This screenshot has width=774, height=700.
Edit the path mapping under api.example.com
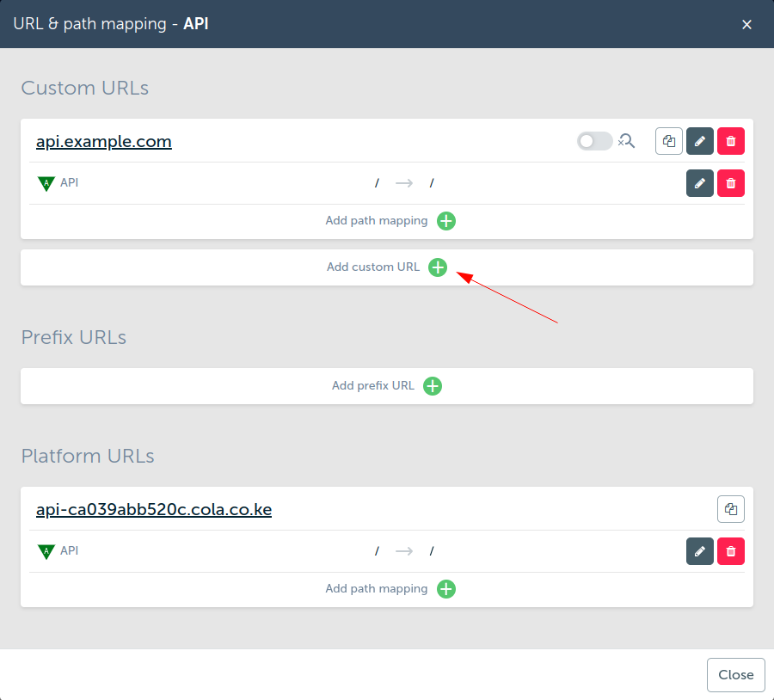point(700,183)
